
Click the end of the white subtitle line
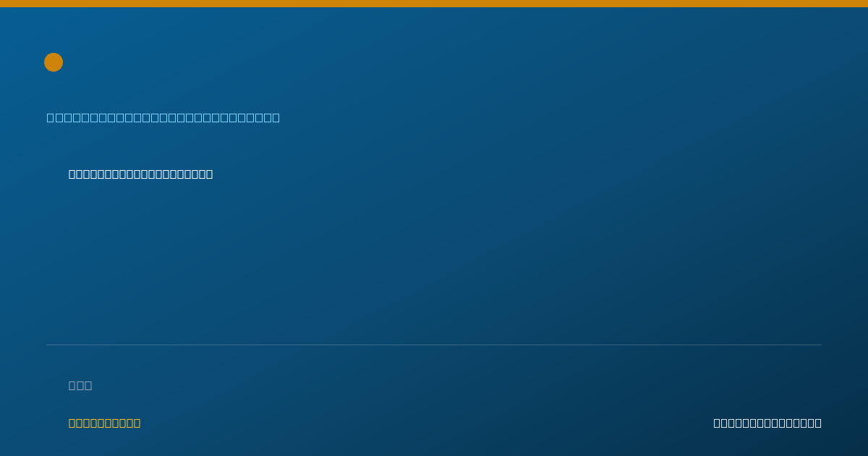click(x=209, y=174)
